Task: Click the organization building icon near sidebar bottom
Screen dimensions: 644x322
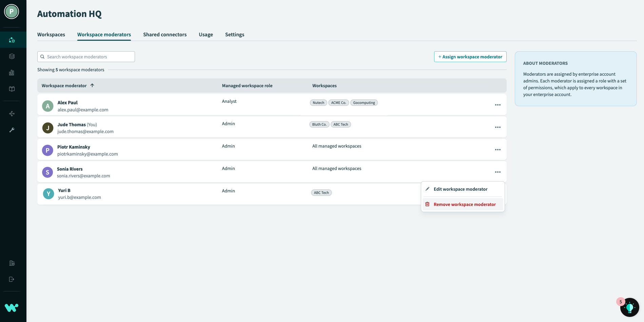Action: [12, 263]
